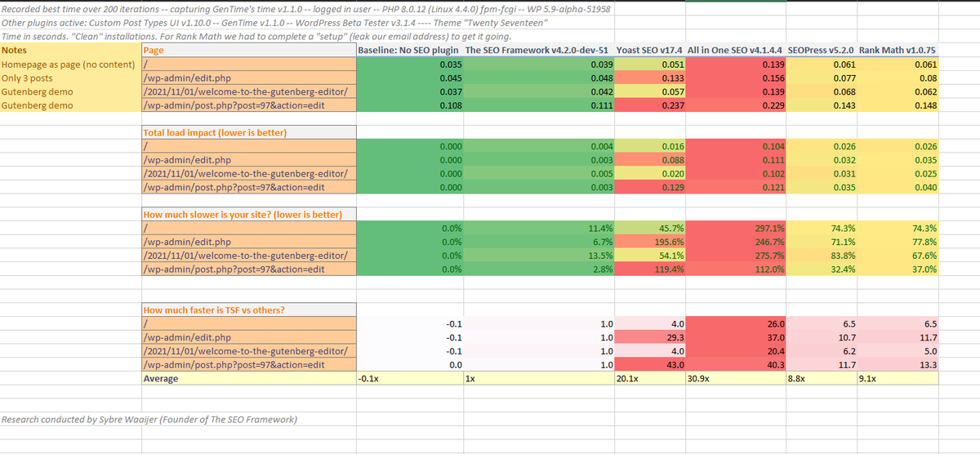Click the Rank Math 77.8% cell
980x454 pixels.
click(x=898, y=243)
